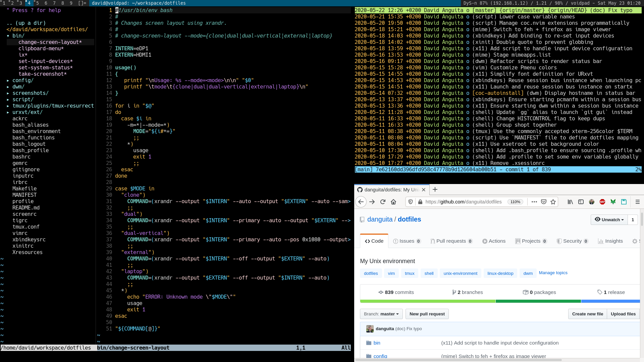Go back in Firefox history
This screenshot has height=362, width=644.
tap(361, 202)
